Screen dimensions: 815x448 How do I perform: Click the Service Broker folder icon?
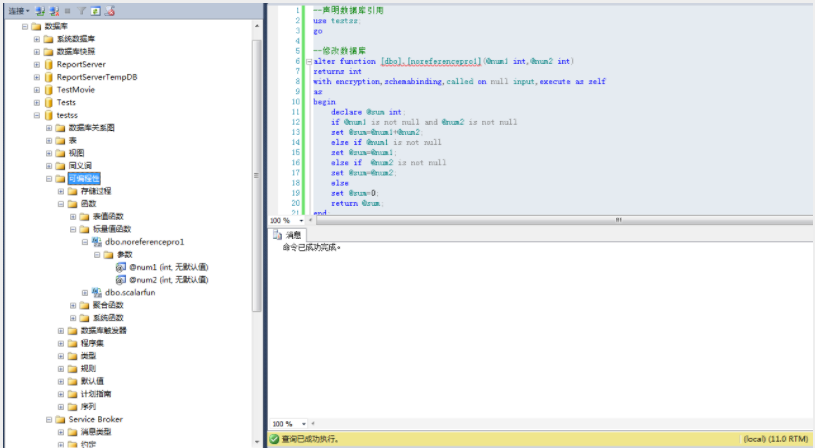pyautogui.click(x=60, y=419)
